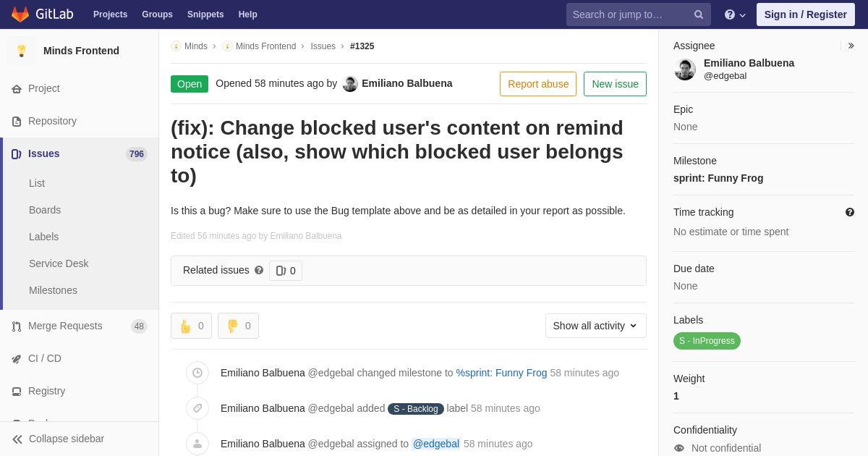Open the Groups menu in navbar
Image resolution: width=868 pixels, height=456 pixels.
pyautogui.click(x=157, y=14)
